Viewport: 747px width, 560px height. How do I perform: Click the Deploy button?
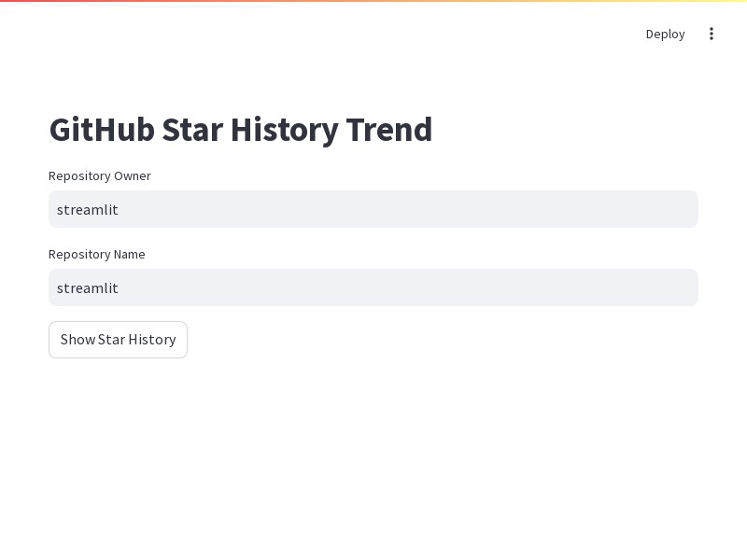pos(665,34)
